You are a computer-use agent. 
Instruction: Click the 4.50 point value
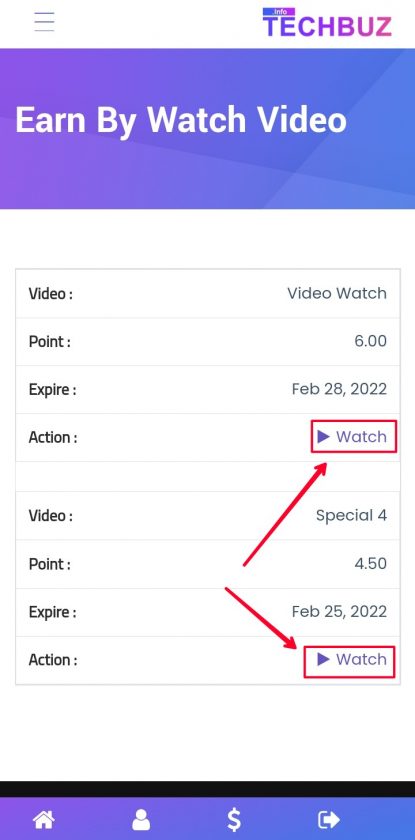coord(371,564)
